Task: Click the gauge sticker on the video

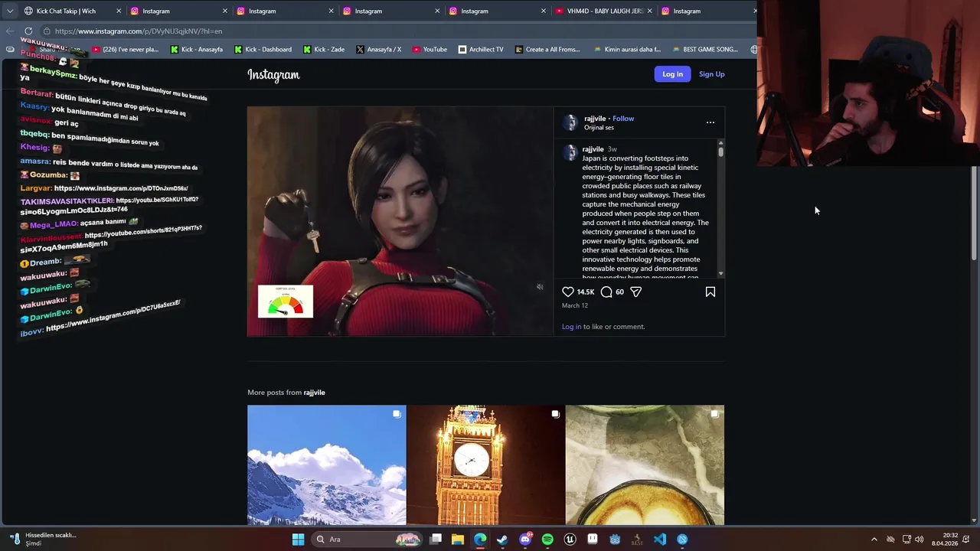Action: [x=286, y=302]
